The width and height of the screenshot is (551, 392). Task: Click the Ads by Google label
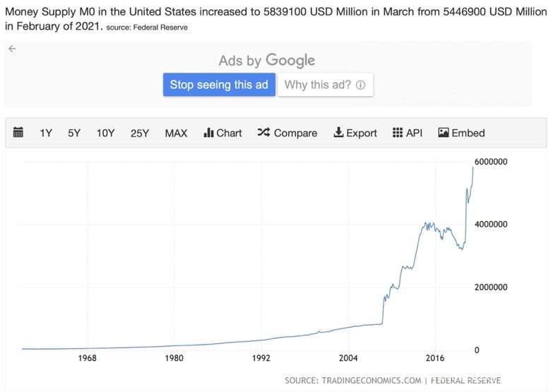[x=267, y=61]
